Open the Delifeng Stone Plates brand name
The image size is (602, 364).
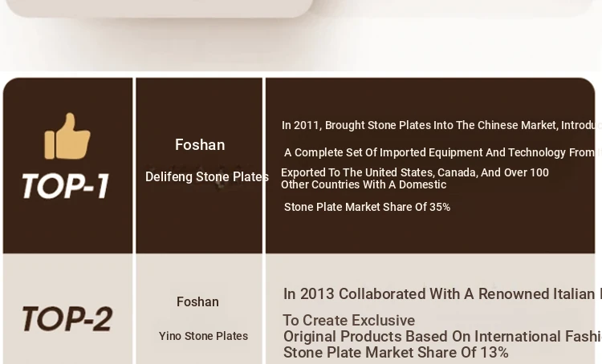(x=206, y=177)
